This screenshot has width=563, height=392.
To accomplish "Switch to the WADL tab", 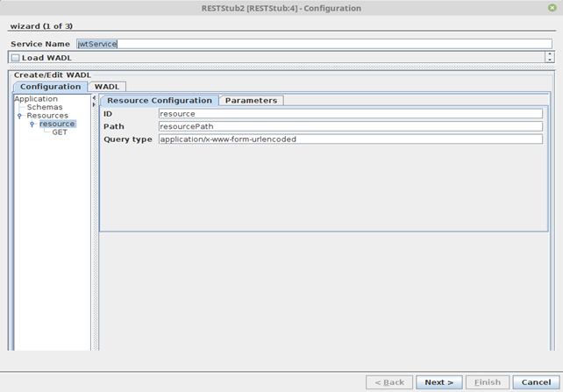I will tap(107, 87).
